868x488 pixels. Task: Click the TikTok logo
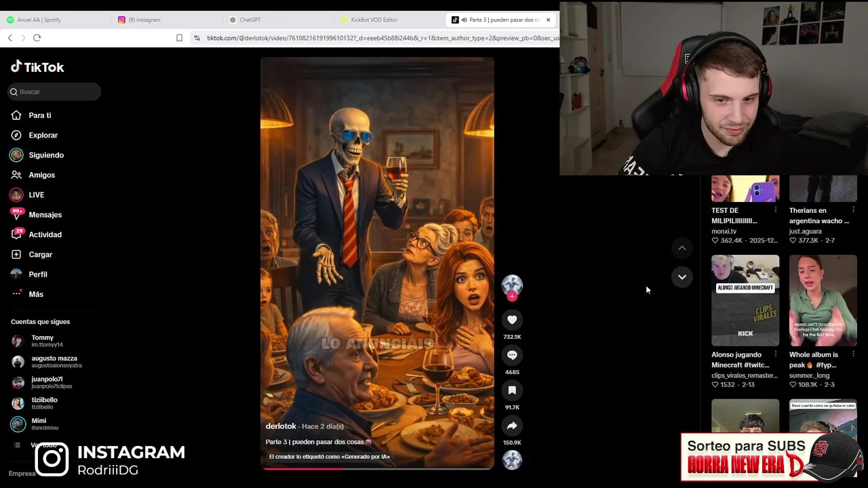pos(37,67)
